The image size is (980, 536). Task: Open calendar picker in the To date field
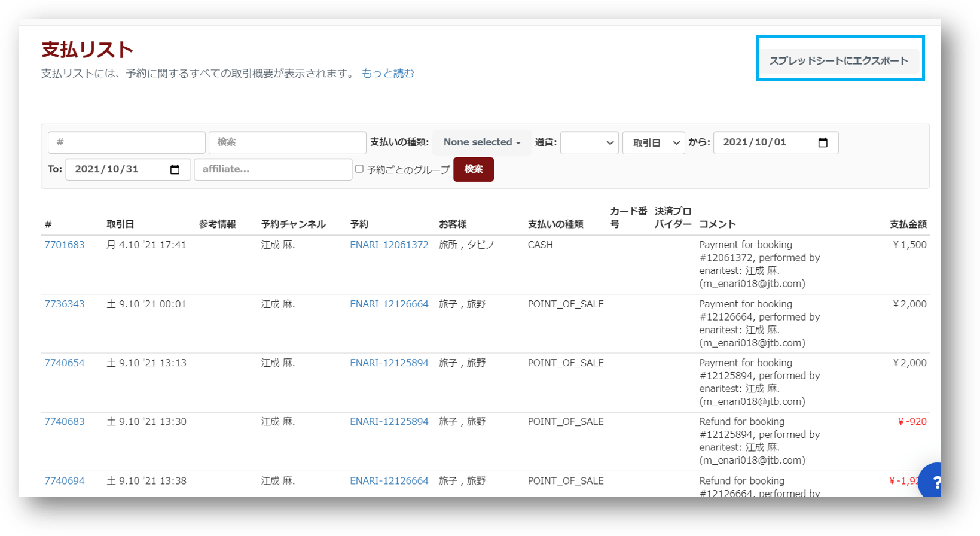(175, 170)
